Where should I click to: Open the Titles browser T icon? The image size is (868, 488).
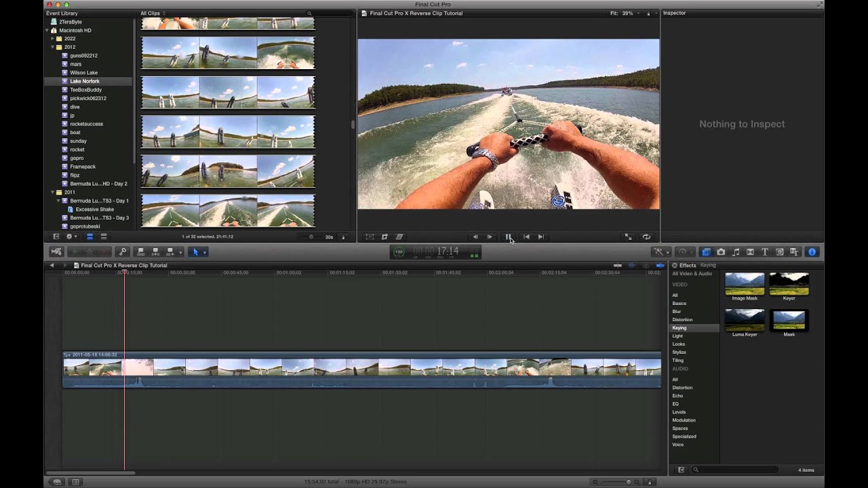[x=765, y=252]
